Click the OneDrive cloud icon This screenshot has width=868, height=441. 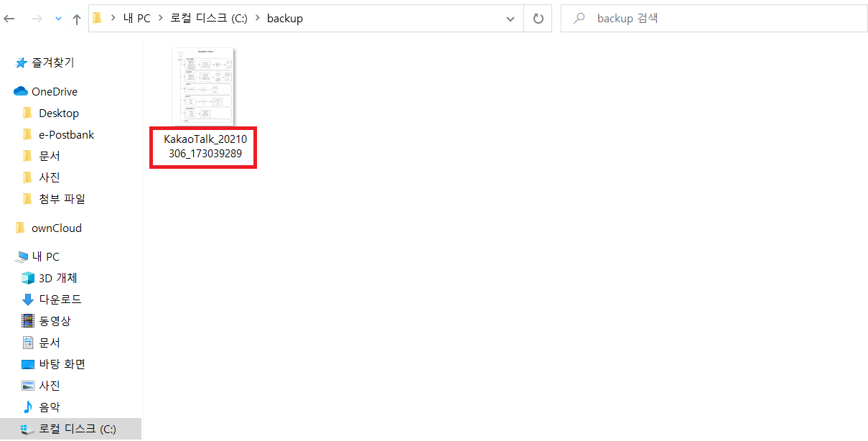(x=21, y=91)
